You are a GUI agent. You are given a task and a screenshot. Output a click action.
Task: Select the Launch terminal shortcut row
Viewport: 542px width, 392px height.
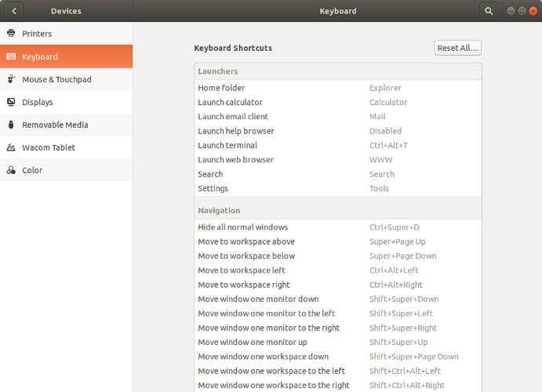337,145
